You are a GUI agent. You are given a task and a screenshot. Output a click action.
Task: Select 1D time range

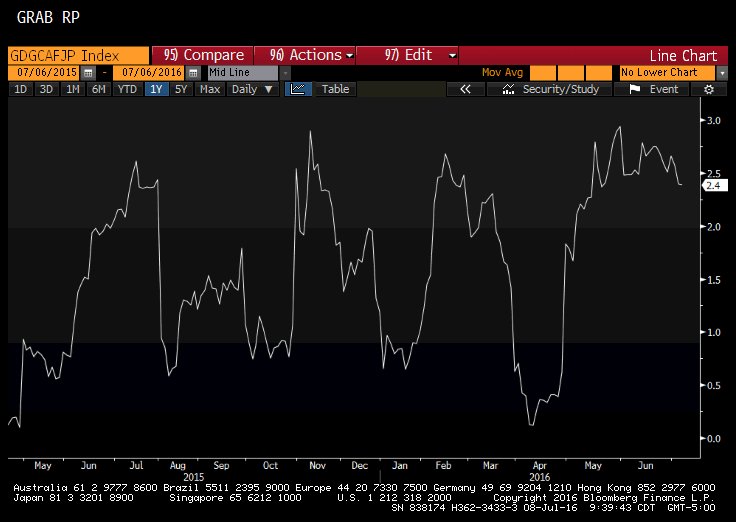(21, 89)
